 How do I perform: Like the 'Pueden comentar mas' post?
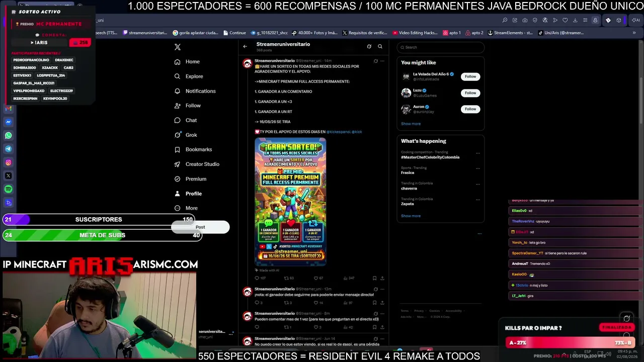click(x=318, y=327)
